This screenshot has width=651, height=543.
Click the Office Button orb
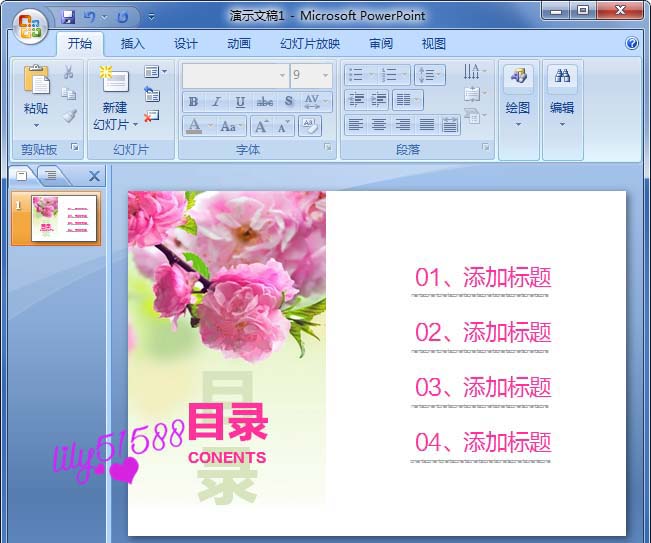click(x=30, y=26)
